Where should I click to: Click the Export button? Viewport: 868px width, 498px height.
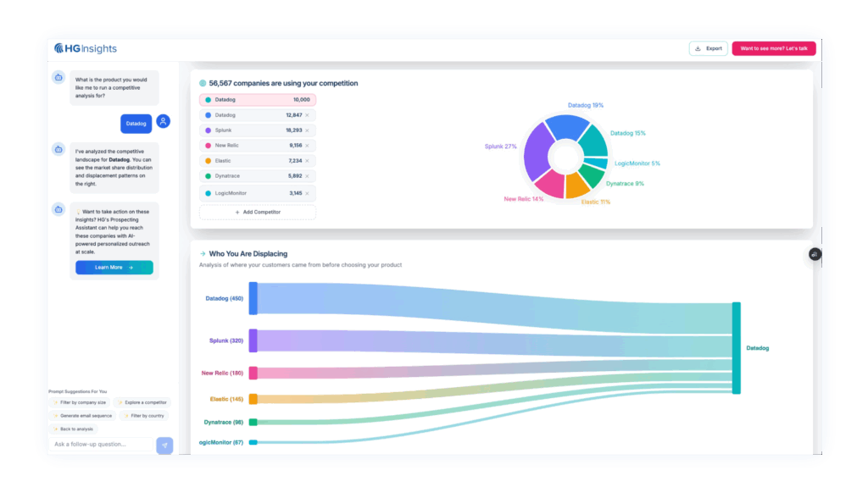708,48
